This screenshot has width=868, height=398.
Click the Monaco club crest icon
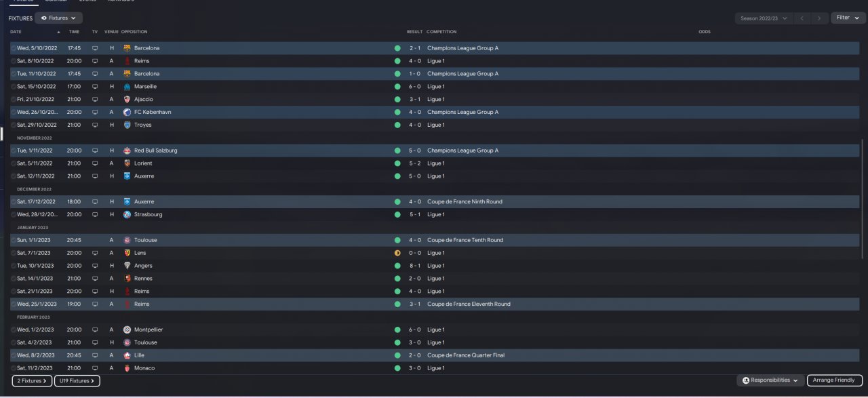point(127,368)
